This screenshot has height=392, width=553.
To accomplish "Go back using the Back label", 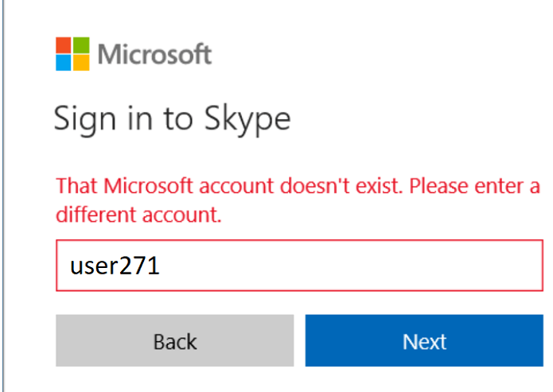I will [x=175, y=341].
